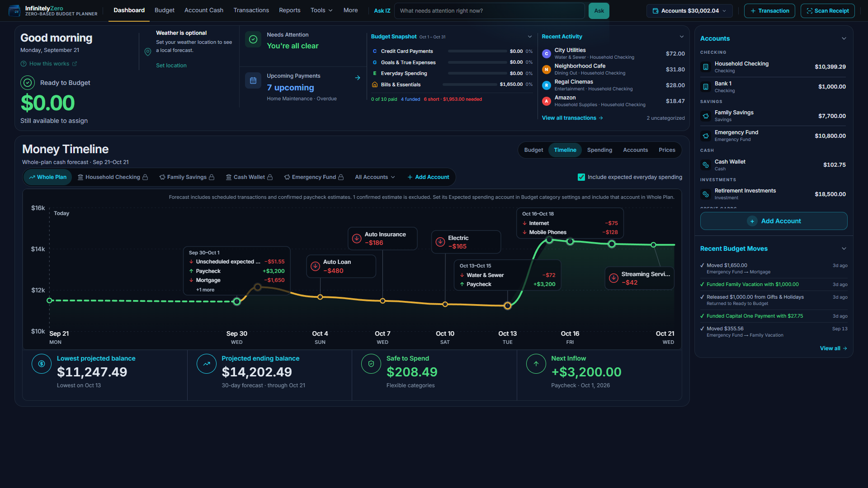868x488 pixels.
Task: Switch to the Spending tab
Action: pos(599,150)
